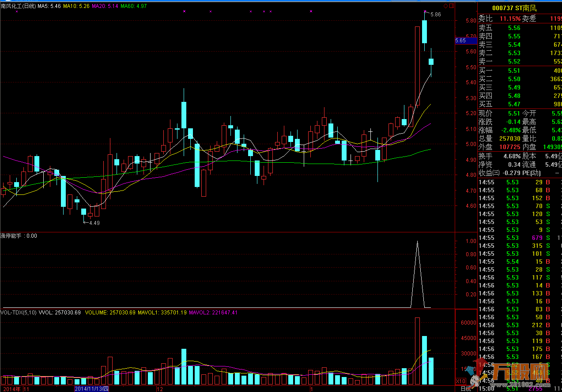Click the tallest red volume bar
Image resolution: width=562 pixels, height=392 pixels.
(417, 351)
